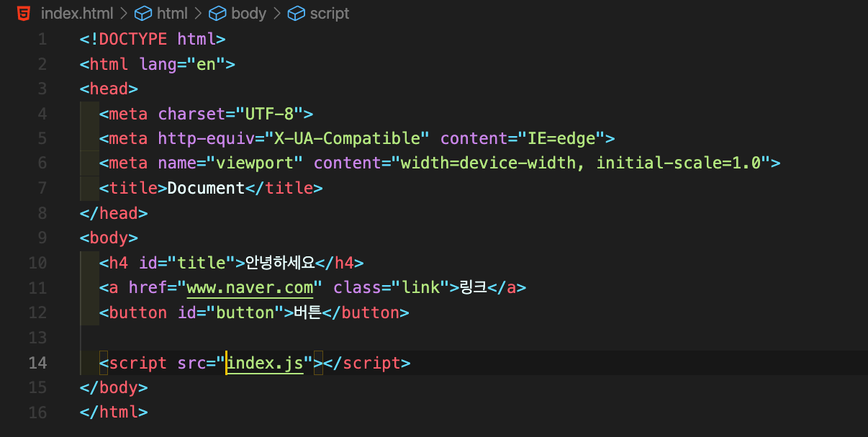Click the closing h4 tag

338,263
